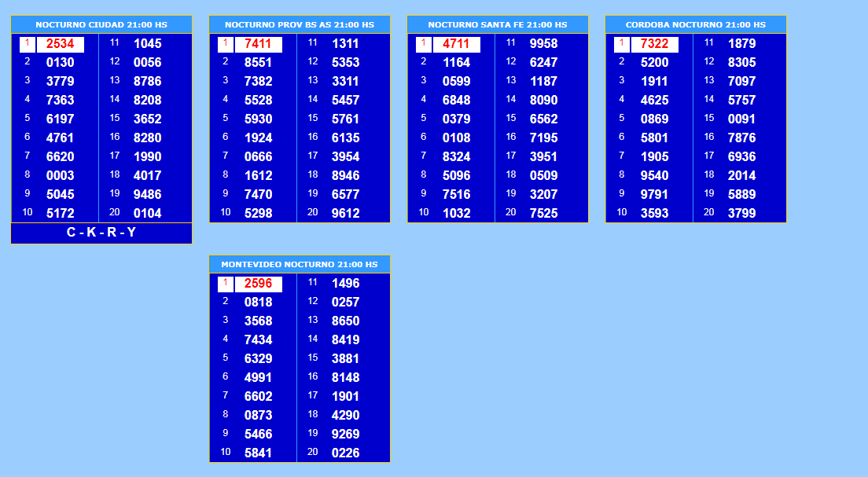
Task: Select the NOCTURNO PROV BS AS header
Action: [x=300, y=25]
